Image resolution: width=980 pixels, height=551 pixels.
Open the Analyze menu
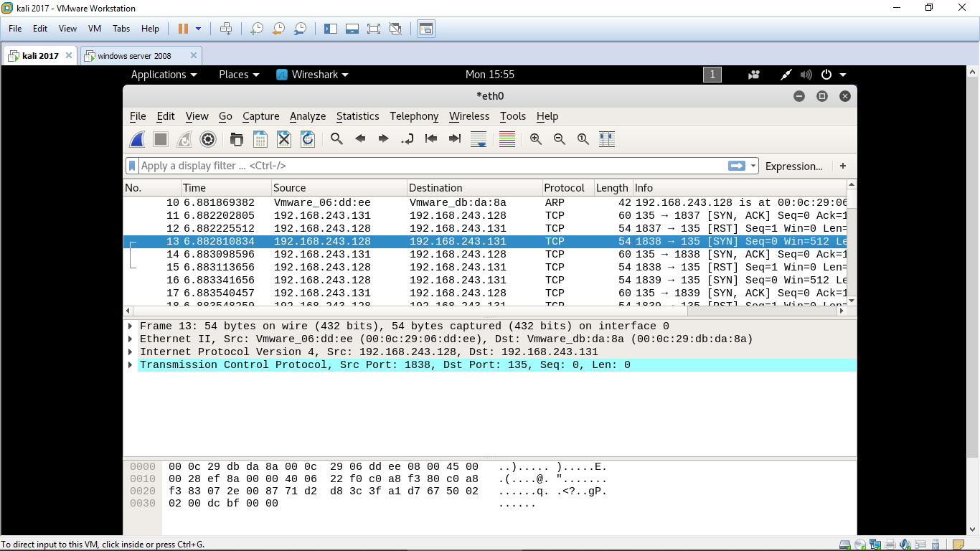coord(308,116)
